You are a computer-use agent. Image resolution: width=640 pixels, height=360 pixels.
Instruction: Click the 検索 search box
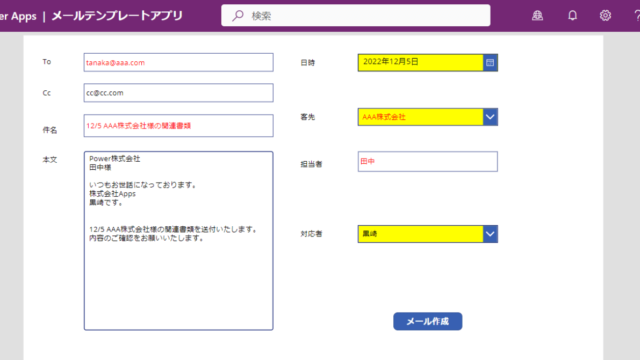tap(356, 16)
